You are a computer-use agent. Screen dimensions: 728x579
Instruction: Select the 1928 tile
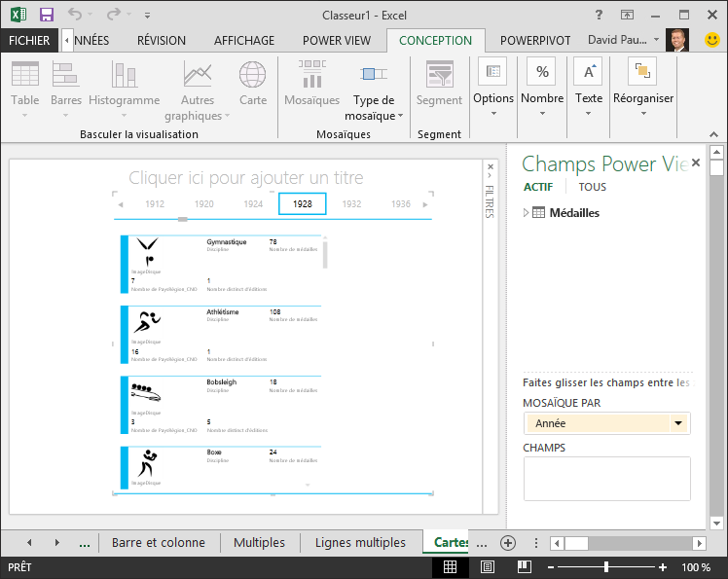coord(303,203)
